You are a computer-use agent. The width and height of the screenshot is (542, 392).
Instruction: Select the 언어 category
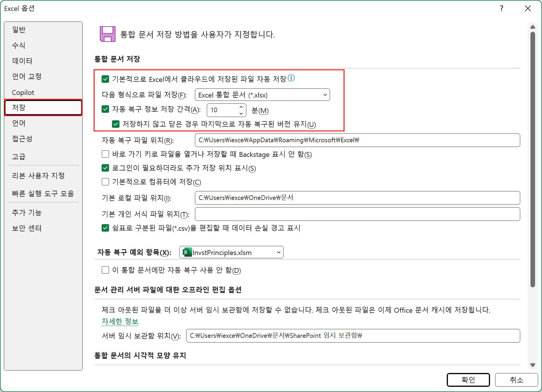[43, 123]
